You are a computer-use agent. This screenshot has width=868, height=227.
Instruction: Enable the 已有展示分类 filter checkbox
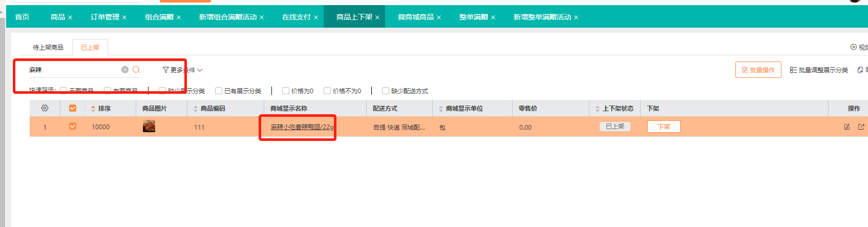(x=219, y=91)
